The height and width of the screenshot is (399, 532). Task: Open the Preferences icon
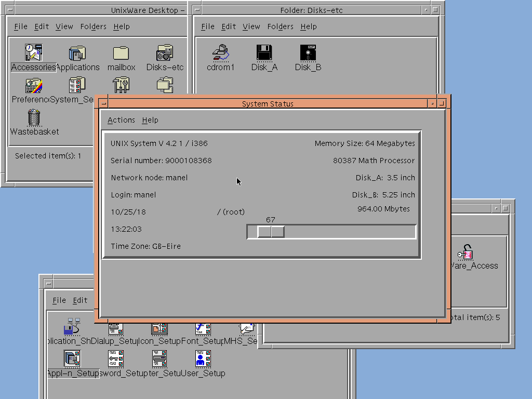(x=34, y=86)
